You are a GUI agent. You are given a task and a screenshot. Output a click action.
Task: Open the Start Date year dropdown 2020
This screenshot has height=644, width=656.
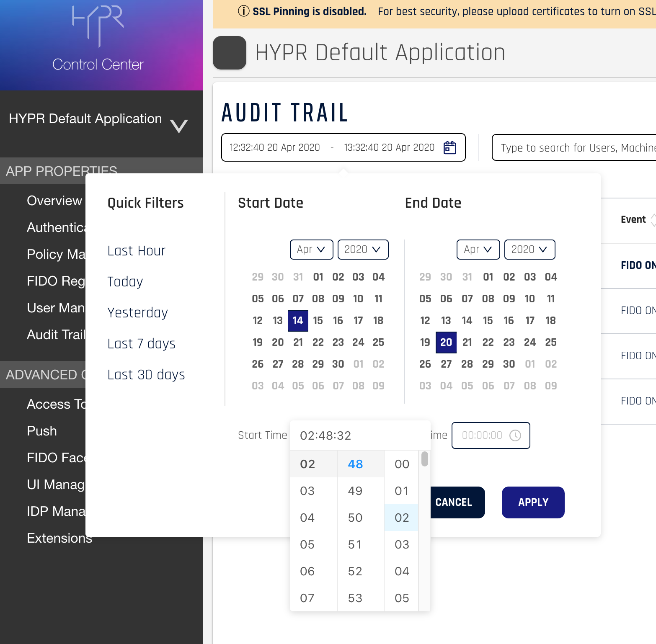(363, 250)
